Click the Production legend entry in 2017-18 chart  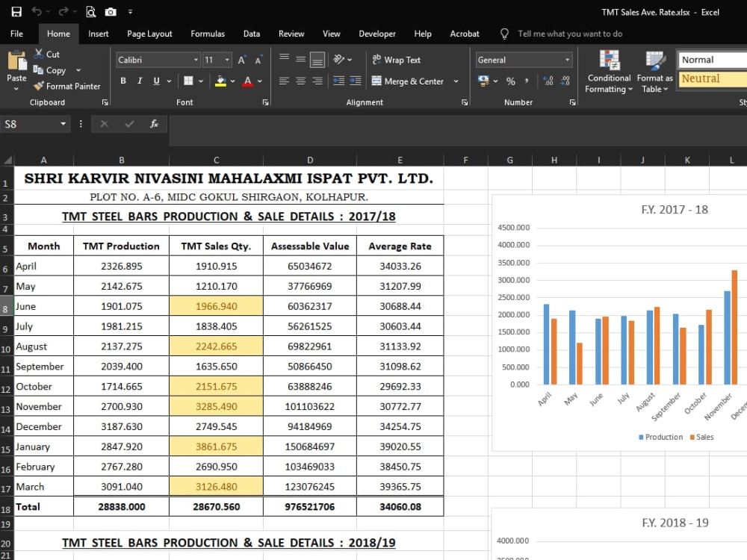pyautogui.click(x=660, y=437)
